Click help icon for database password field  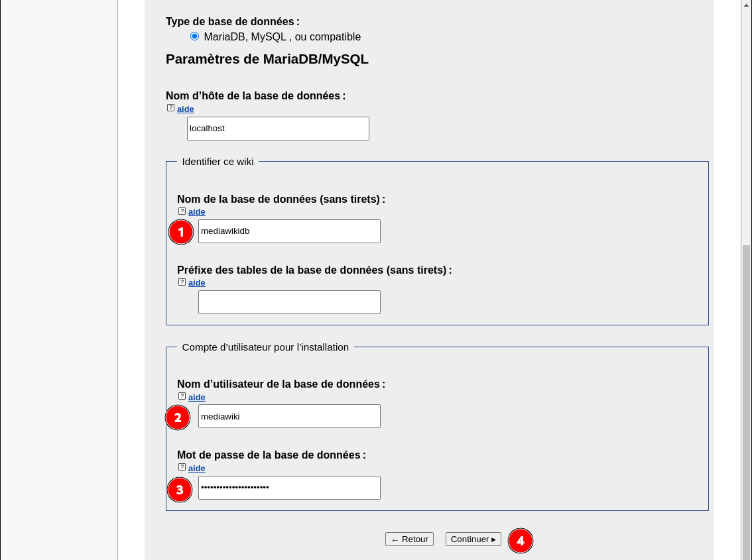[182, 467]
